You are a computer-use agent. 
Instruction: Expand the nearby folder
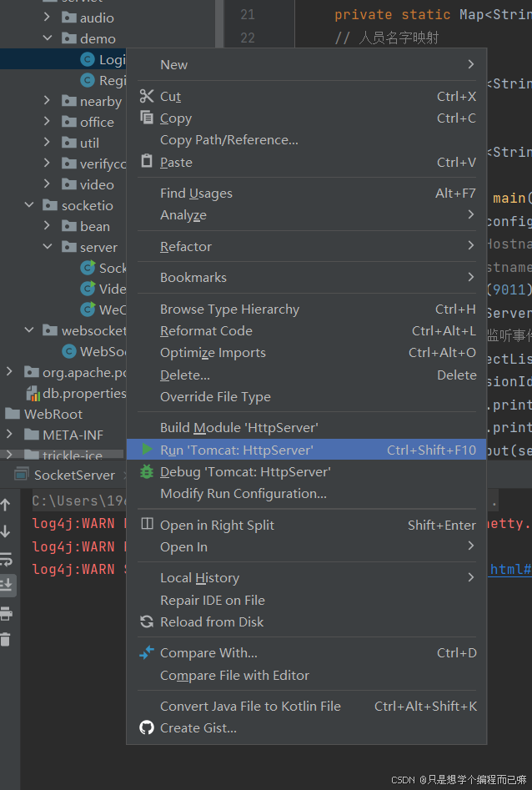coord(47,101)
